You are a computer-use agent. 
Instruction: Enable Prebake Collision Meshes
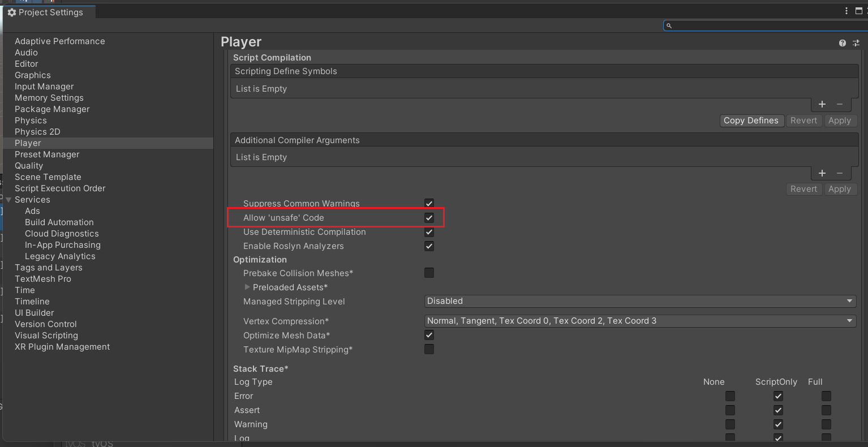pos(429,273)
